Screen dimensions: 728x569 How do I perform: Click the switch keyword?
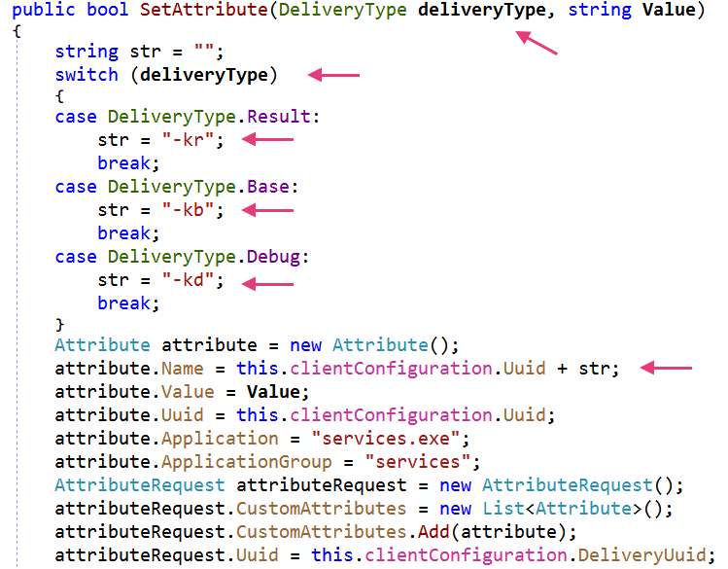click(x=87, y=75)
